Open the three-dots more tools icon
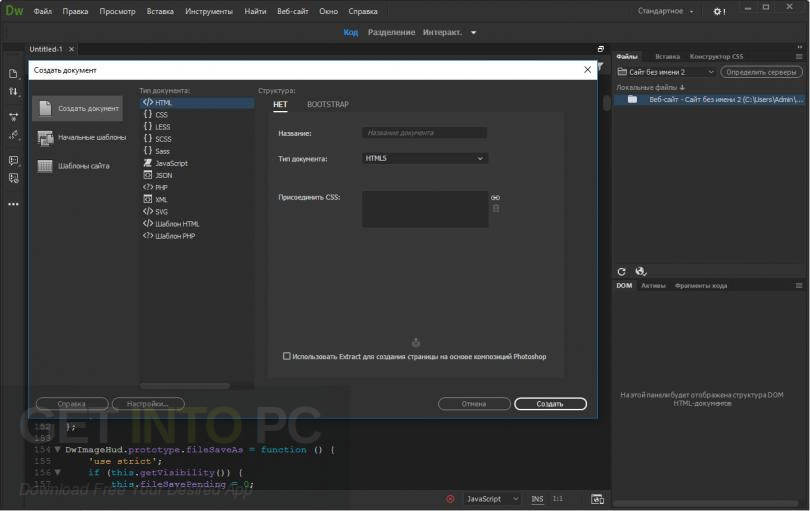Viewport: 810px width, 511px height. pyautogui.click(x=13, y=204)
